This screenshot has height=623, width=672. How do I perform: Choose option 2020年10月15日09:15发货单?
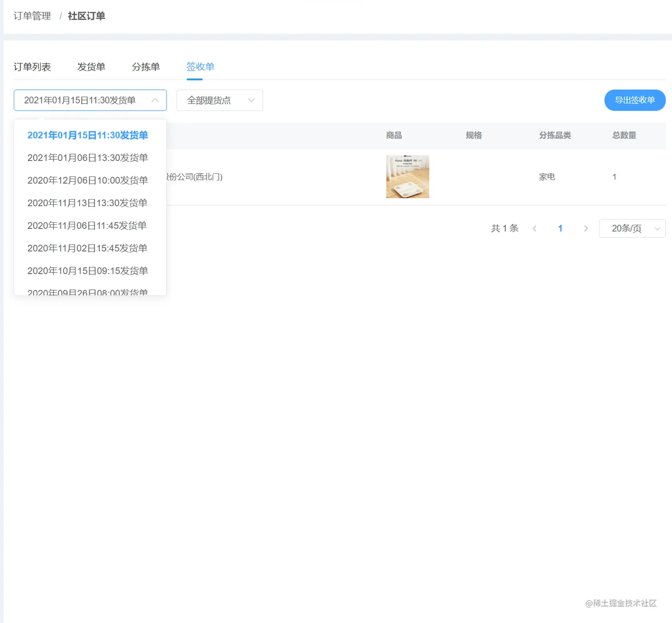coord(90,271)
